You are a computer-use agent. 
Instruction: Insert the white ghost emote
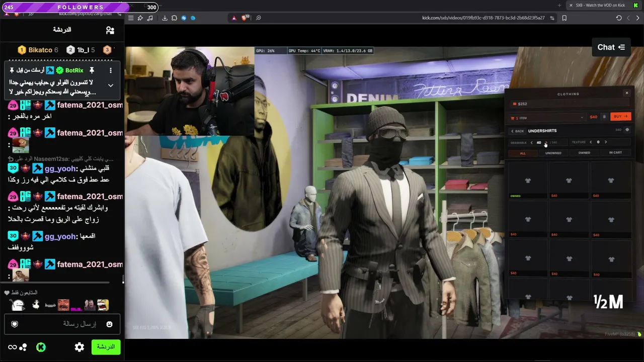point(18,305)
